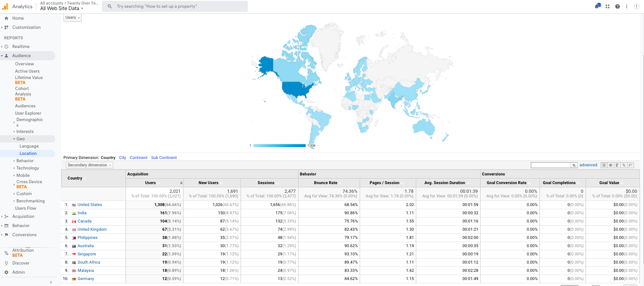Click the map color scale legend bar
Viewport: 644px width, 286px height.
tap(279, 146)
